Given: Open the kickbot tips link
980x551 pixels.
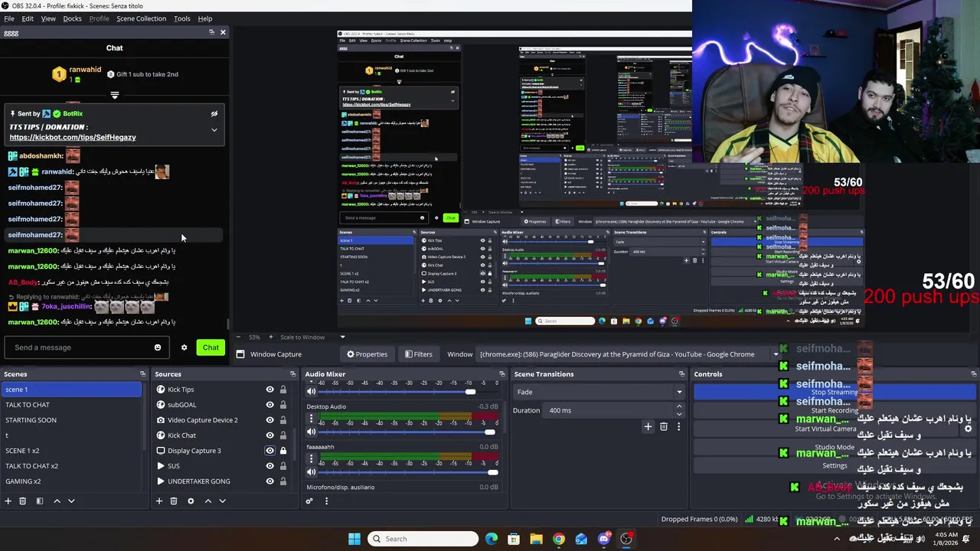Looking at the screenshot, I should pyautogui.click(x=73, y=138).
